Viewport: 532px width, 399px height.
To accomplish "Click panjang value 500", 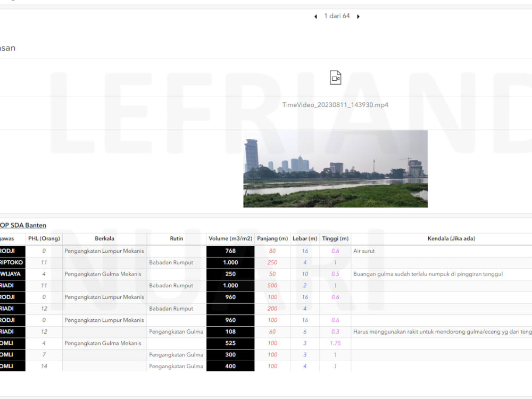I will pyautogui.click(x=272, y=286).
